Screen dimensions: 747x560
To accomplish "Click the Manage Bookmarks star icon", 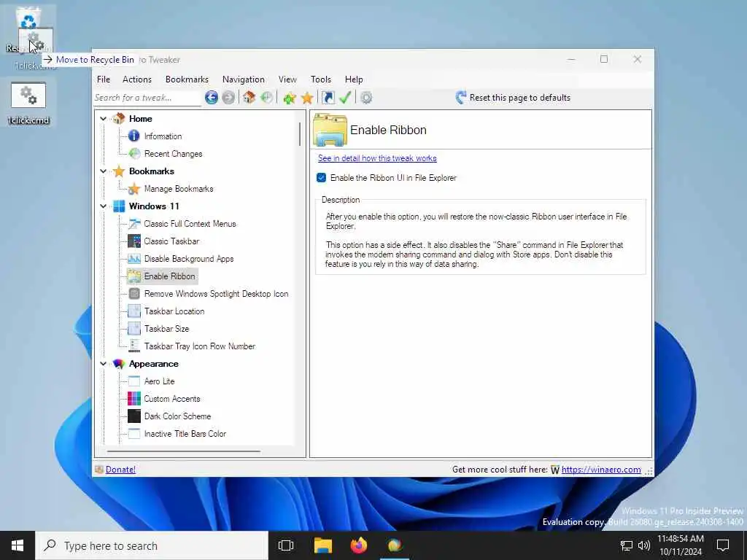I will pos(134,189).
